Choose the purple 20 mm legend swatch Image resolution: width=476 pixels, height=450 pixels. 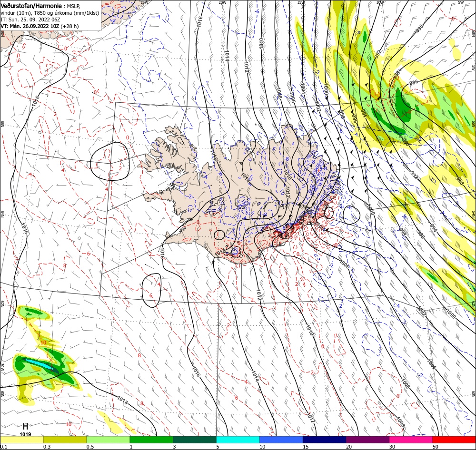[367, 440]
